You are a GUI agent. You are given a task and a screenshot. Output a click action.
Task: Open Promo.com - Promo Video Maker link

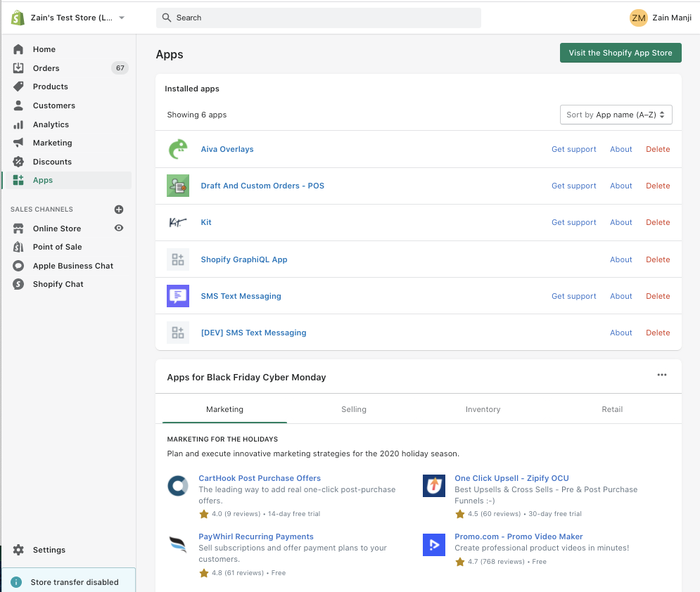518,536
